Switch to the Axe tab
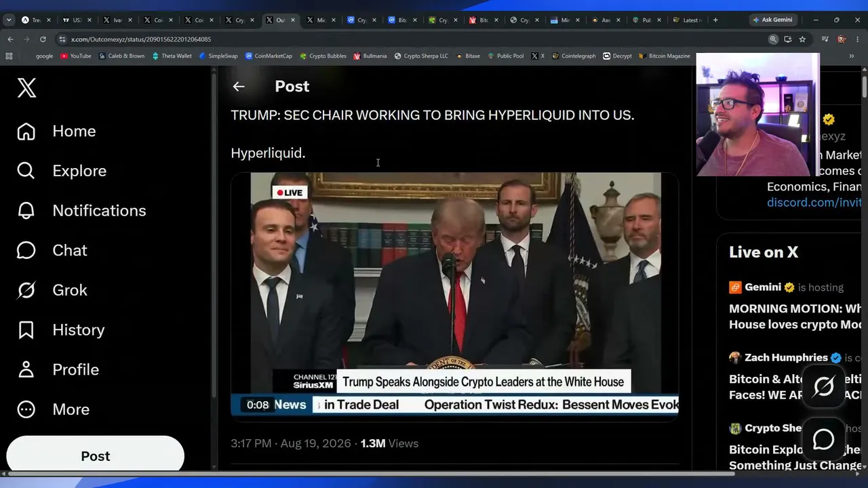This screenshot has height=488, width=868. [606, 20]
